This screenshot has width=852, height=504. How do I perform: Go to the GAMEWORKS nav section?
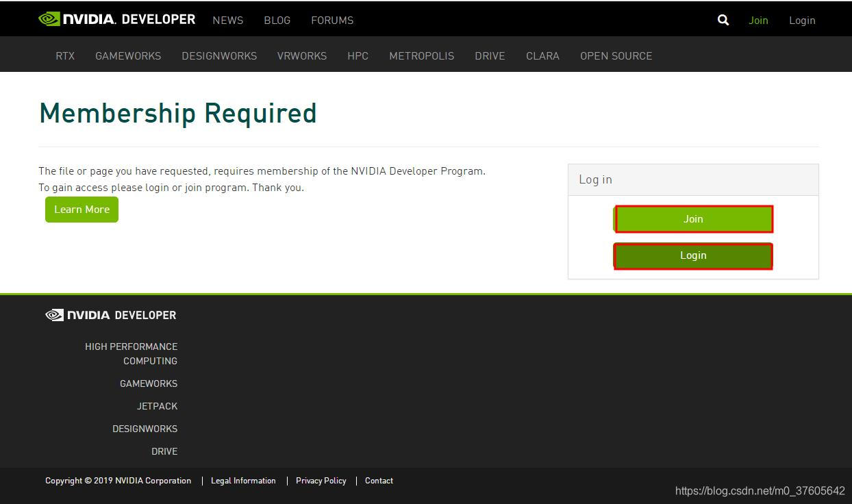[x=128, y=55]
